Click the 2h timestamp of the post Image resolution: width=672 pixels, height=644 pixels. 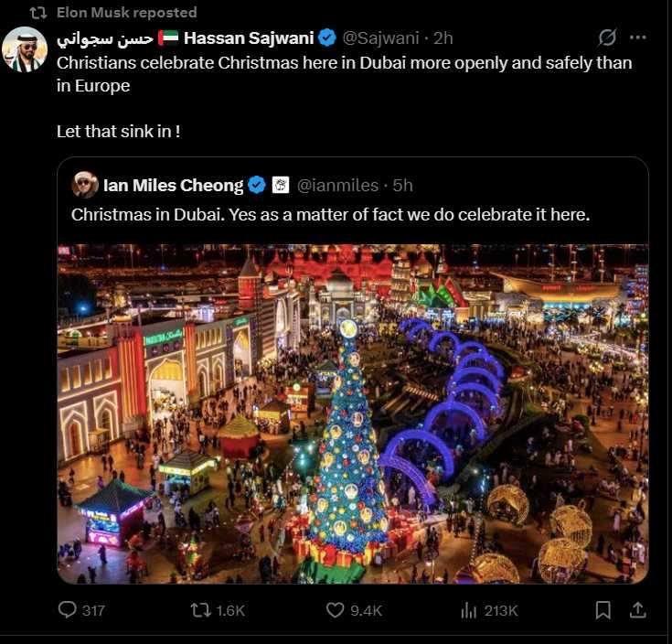pyautogui.click(x=443, y=38)
